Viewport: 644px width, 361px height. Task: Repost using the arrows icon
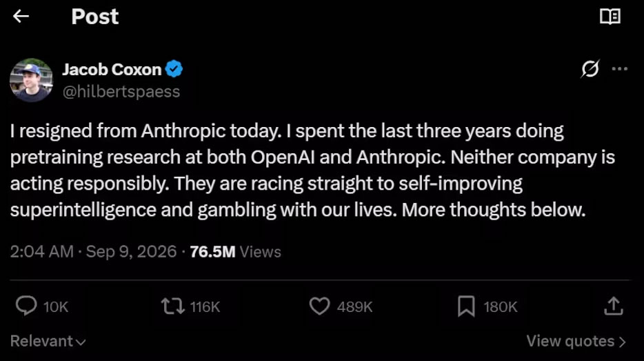point(172,306)
